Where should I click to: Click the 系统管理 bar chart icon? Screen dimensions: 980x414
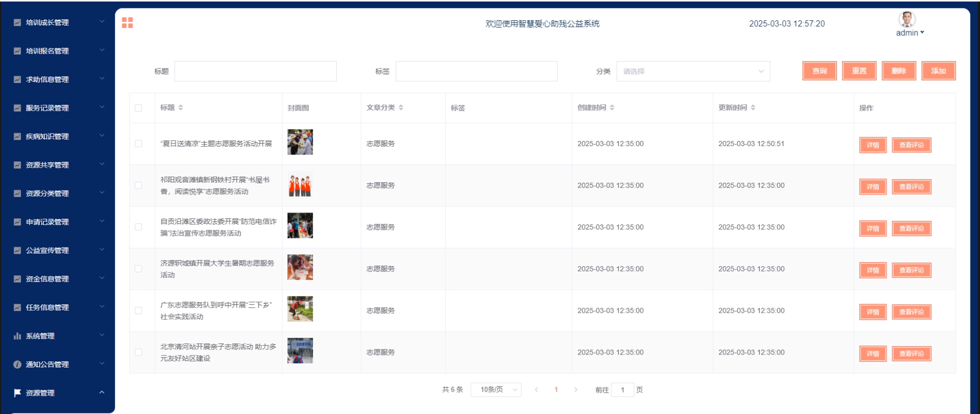(17, 336)
